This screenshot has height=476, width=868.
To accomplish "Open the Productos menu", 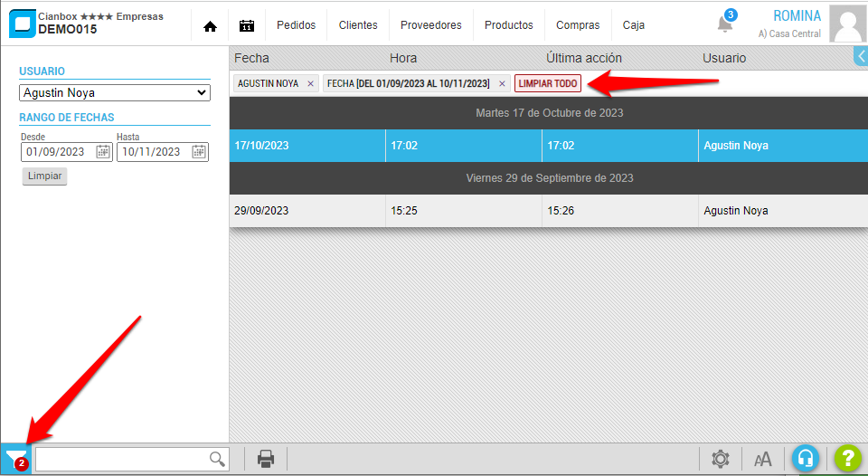I will pyautogui.click(x=508, y=25).
